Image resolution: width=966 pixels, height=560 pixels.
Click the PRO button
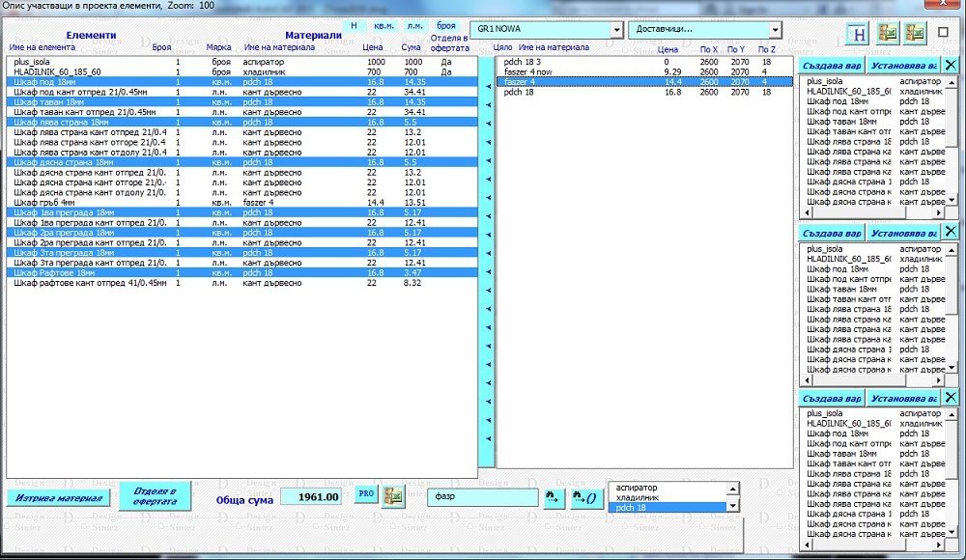point(366,493)
